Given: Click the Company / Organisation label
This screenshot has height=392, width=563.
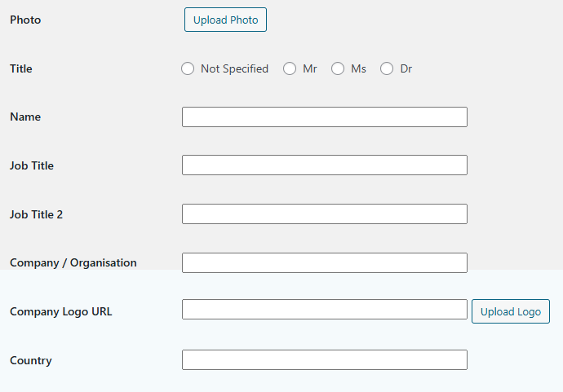Looking at the screenshot, I should [x=73, y=262].
